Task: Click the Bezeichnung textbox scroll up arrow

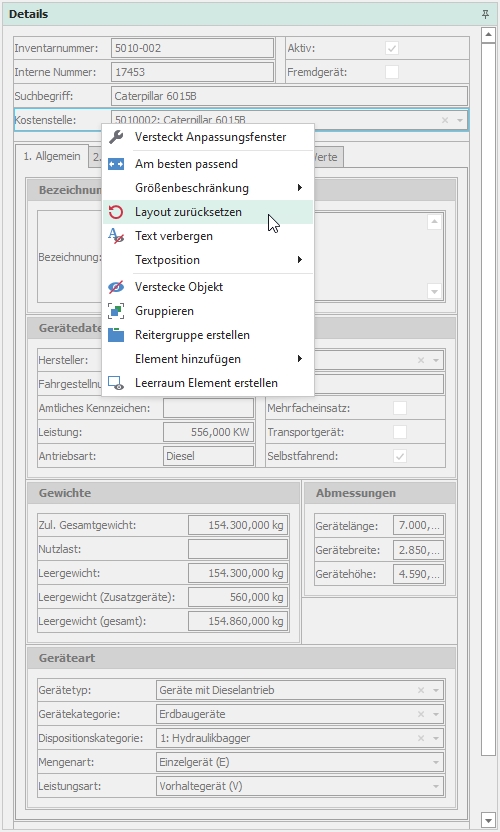Action: click(434, 222)
